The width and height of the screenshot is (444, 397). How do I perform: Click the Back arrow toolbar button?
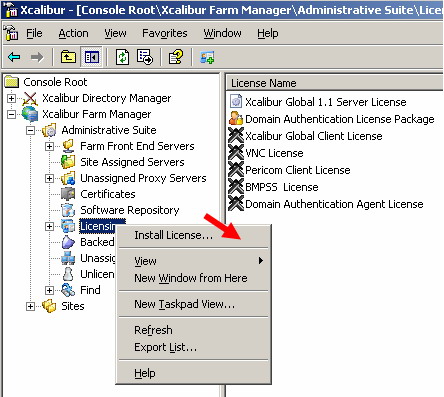point(14,57)
